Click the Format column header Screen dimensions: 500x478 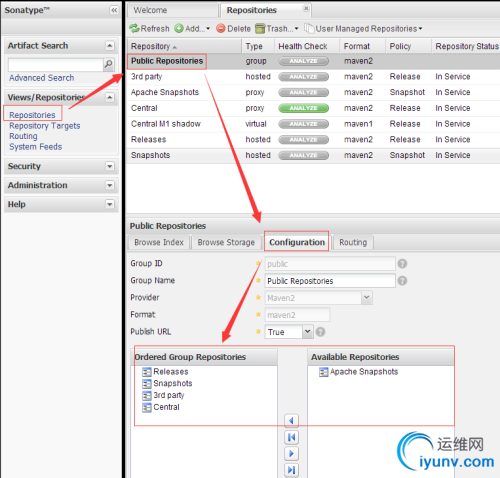[362, 46]
